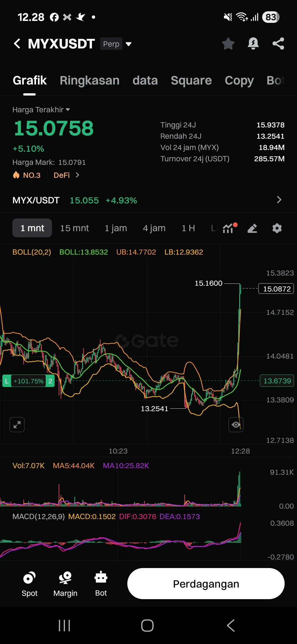The image size is (297, 644).
Task: Open the drawing tools pencil icon
Action: 252,228
